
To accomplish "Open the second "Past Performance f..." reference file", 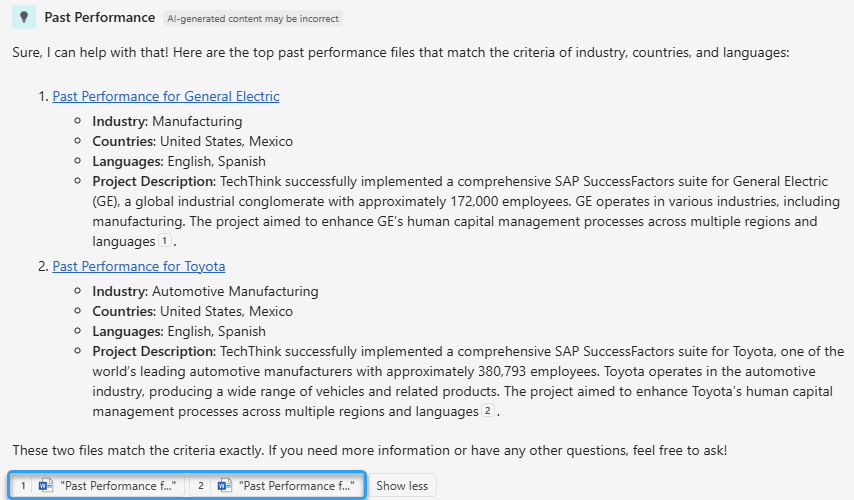I will click(x=296, y=486).
